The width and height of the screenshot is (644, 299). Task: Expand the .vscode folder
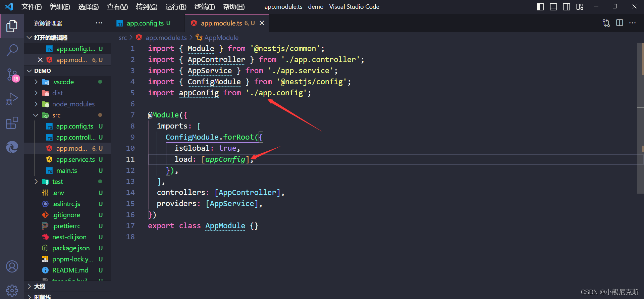[x=67, y=82]
